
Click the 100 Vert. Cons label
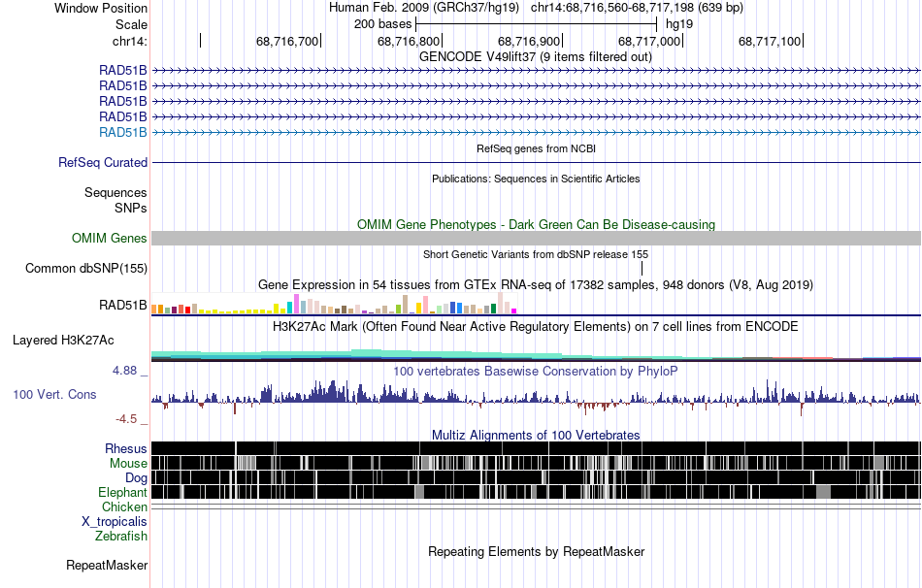[54, 395]
